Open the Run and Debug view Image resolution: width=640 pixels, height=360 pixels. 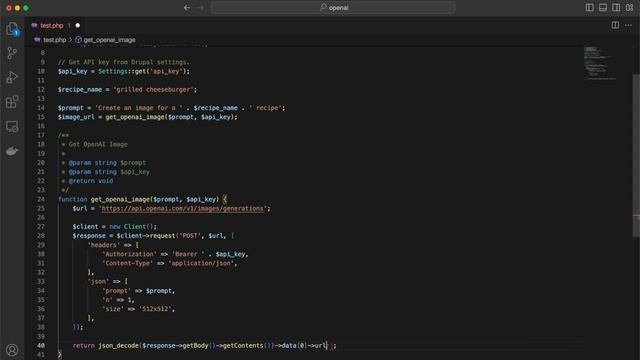tap(12, 77)
